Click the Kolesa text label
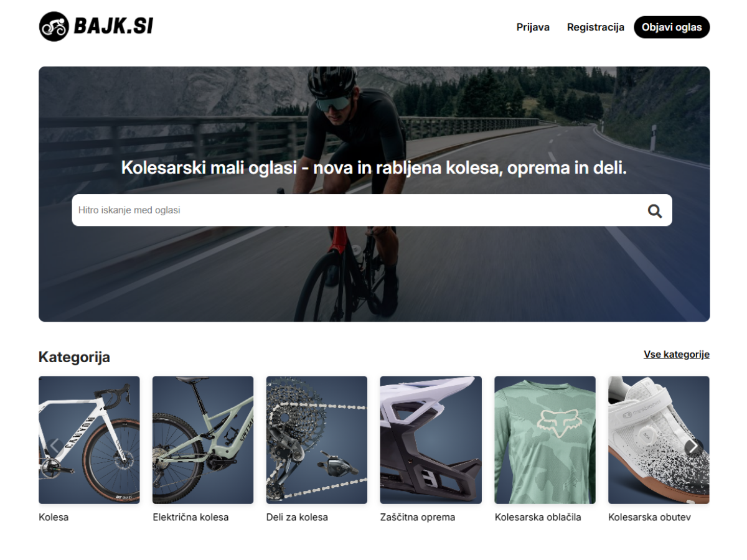Image resolution: width=747 pixels, height=560 pixels. (54, 517)
